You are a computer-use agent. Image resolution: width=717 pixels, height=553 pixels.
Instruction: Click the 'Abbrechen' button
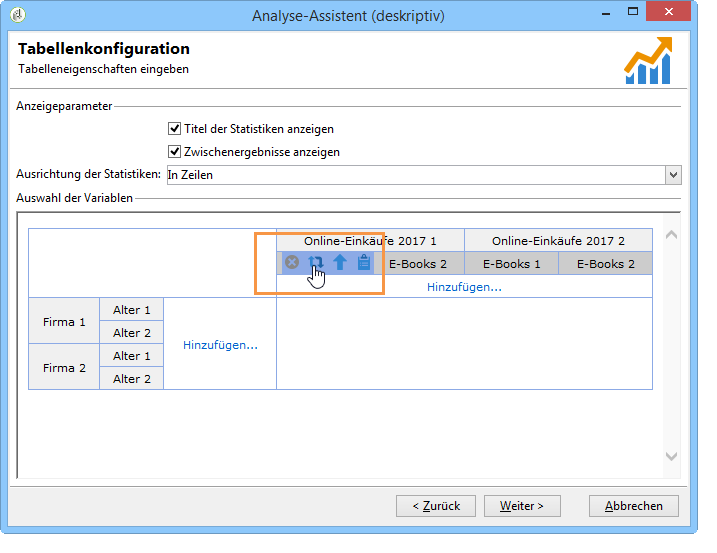point(634,506)
